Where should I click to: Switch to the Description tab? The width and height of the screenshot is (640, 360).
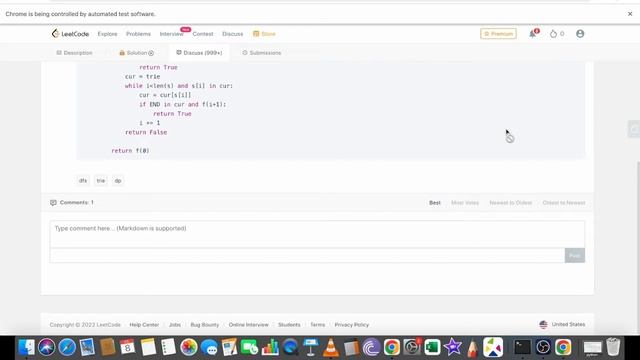(74, 53)
